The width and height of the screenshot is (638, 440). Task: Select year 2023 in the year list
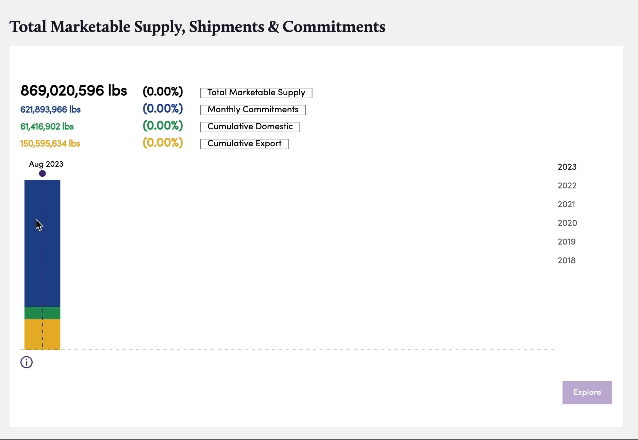pos(567,167)
